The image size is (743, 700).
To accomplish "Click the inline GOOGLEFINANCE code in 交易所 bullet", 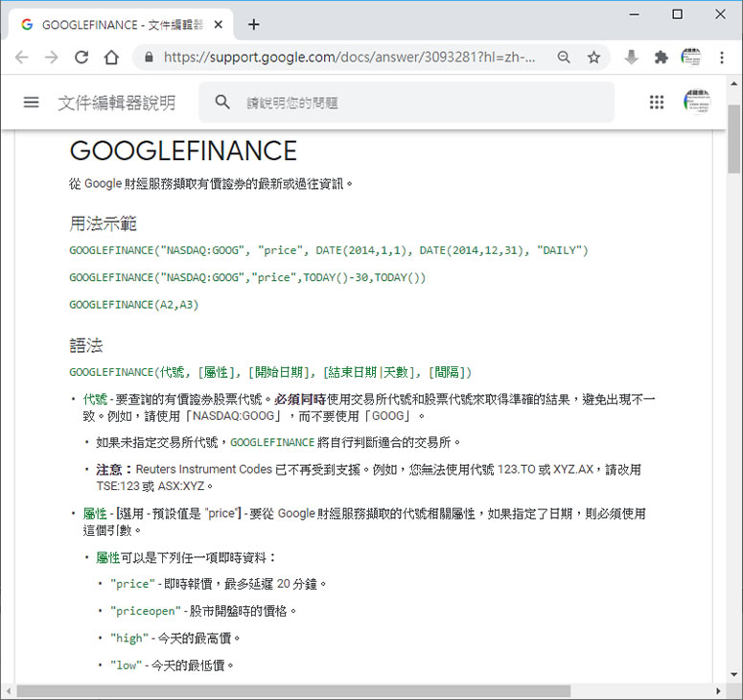I will (272, 443).
